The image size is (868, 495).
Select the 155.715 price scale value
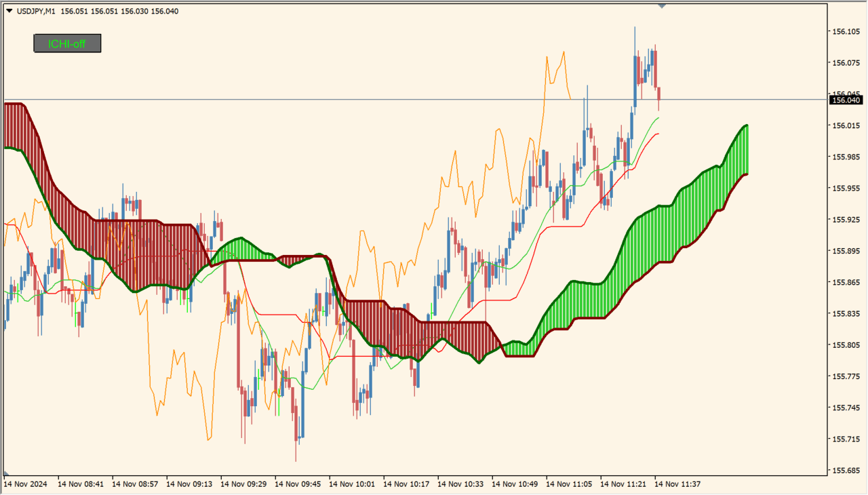(x=845, y=439)
